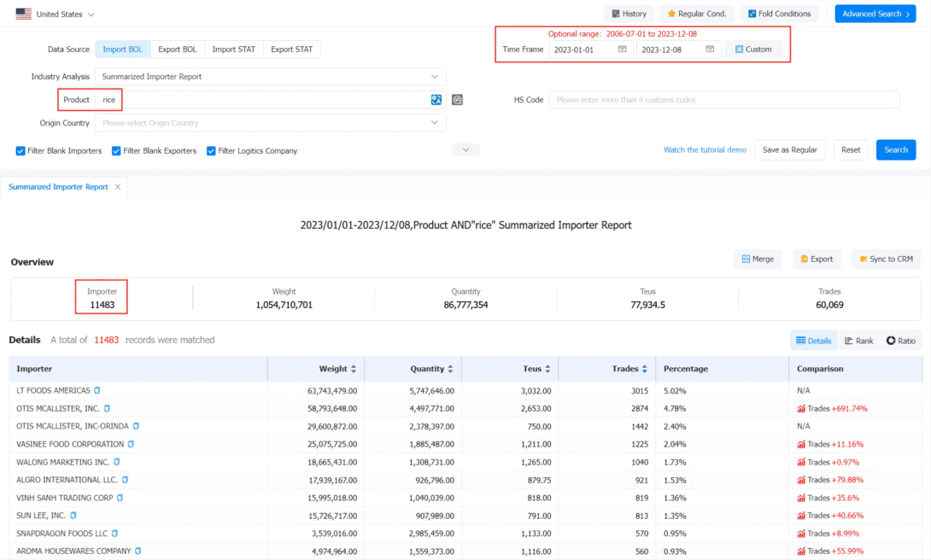
Task: Click the blue Search button
Action: coord(895,150)
